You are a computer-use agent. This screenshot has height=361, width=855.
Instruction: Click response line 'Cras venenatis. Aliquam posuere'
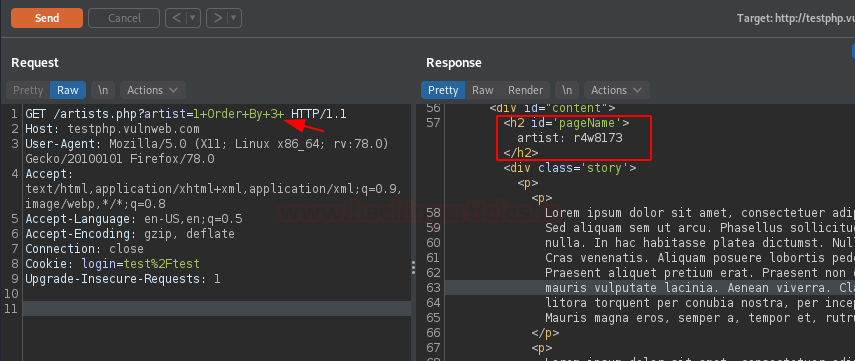700,257
